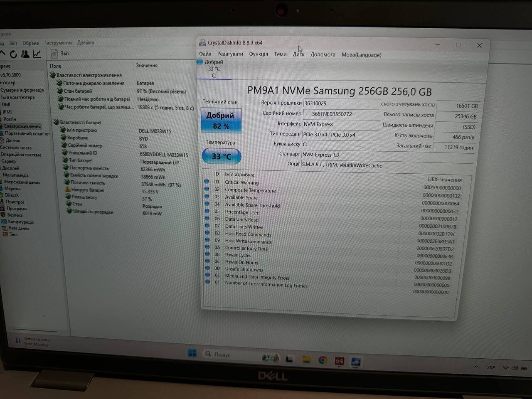Open the Файл menu in CrystalDiskInfo
This screenshot has height=399, width=532.
point(205,54)
